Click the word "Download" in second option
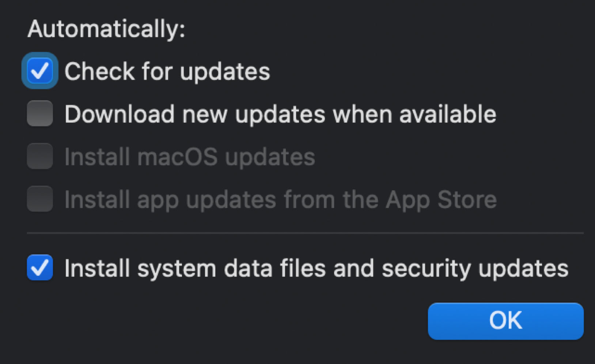Viewport: 595px width, 364px height. point(120,114)
